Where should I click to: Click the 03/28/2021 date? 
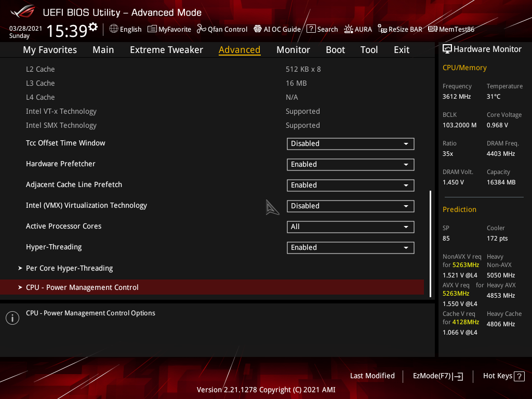tap(25, 29)
